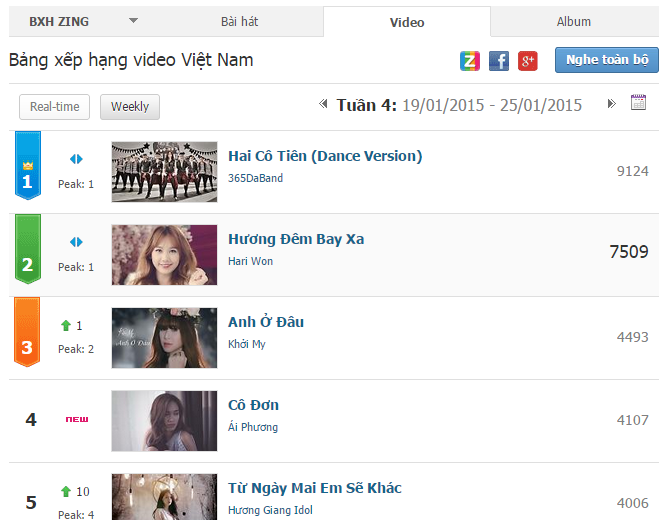This screenshot has width=668, height=520.
Task: Open Hai Cô Tiên (Dance Version) link
Action: (325, 156)
